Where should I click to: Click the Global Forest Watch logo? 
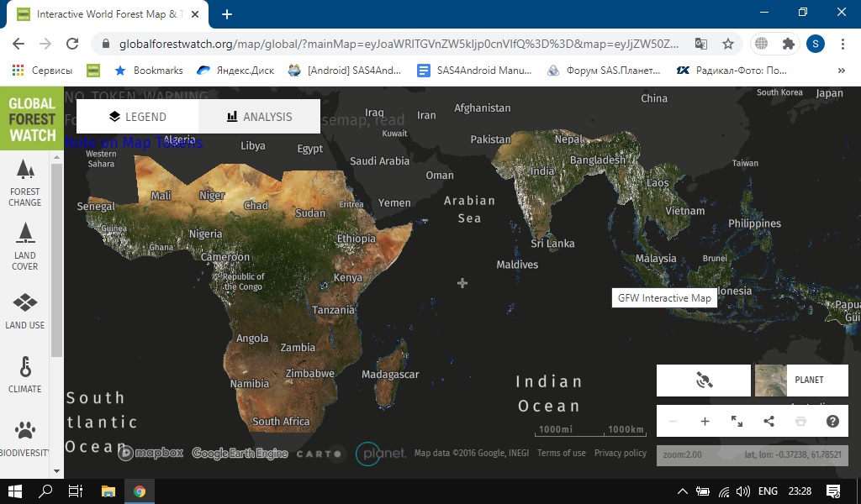[x=32, y=118]
